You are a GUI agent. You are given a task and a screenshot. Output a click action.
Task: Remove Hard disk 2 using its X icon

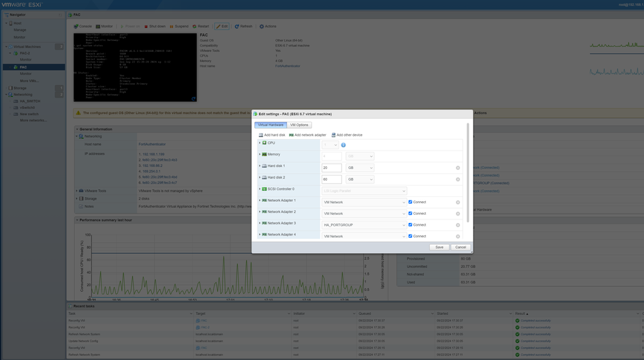[x=458, y=179]
